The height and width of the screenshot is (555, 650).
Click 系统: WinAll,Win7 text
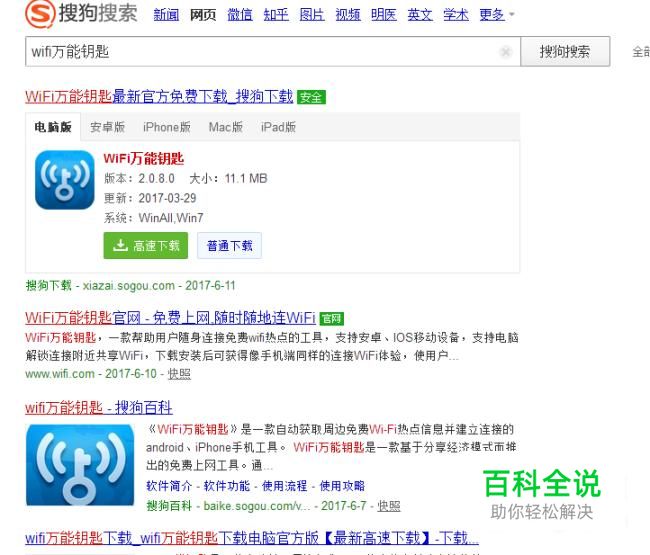(x=153, y=218)
